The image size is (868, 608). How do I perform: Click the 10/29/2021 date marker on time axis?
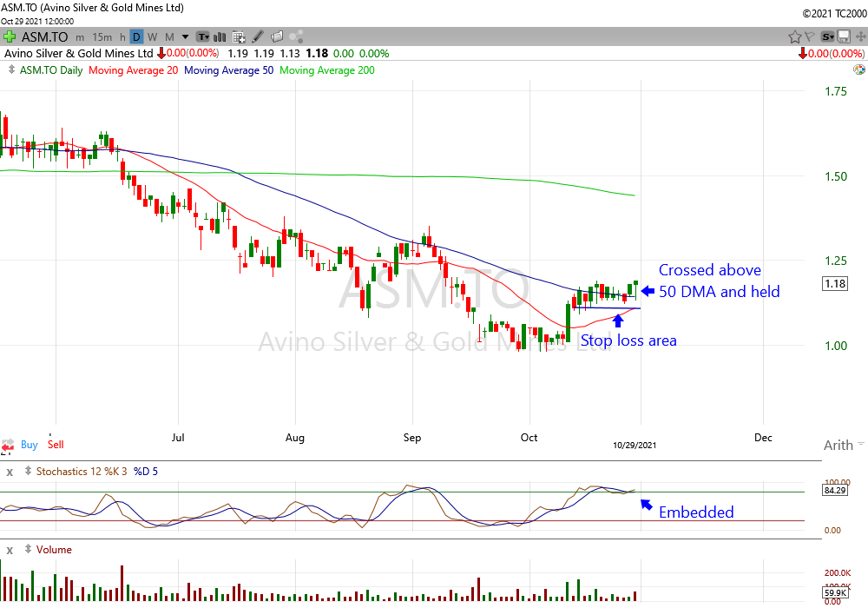click(635, 446)
